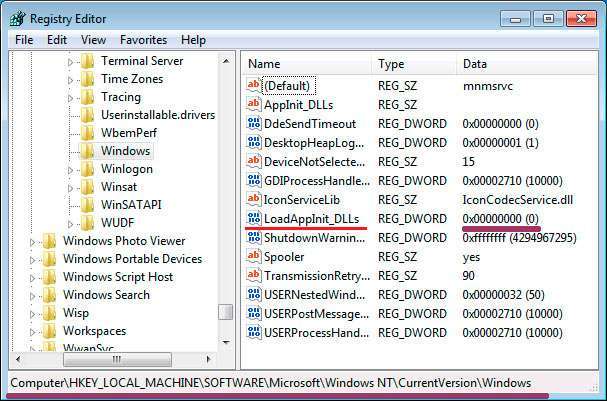This screenshot has width=607, height=401.
Task: Expand the Winlogon key
Action: tap(70, 170)
